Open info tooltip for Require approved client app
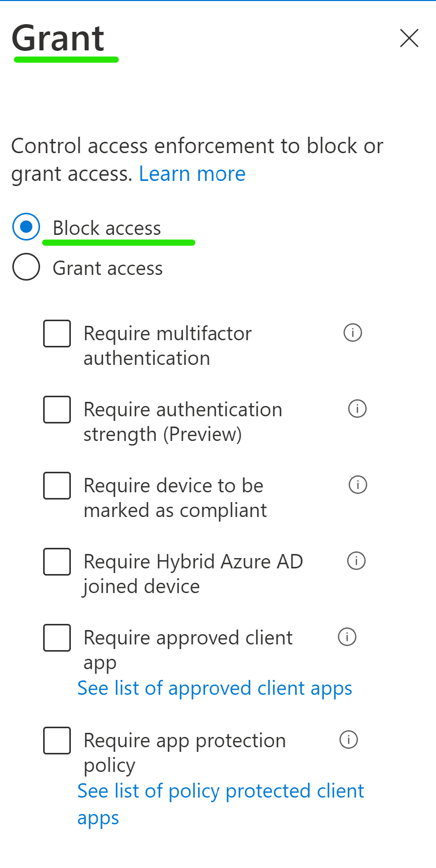 point(347,637)
